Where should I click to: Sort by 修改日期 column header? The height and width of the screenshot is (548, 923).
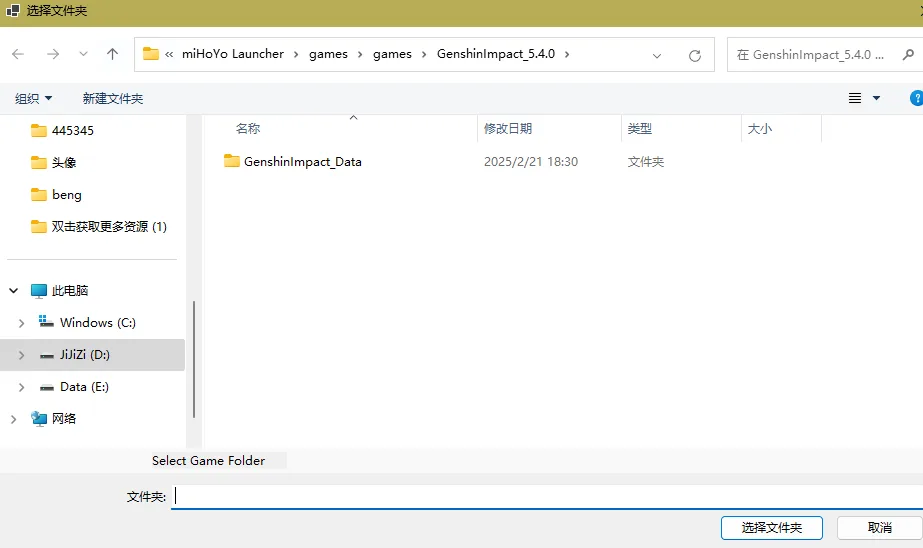point(507,128)
